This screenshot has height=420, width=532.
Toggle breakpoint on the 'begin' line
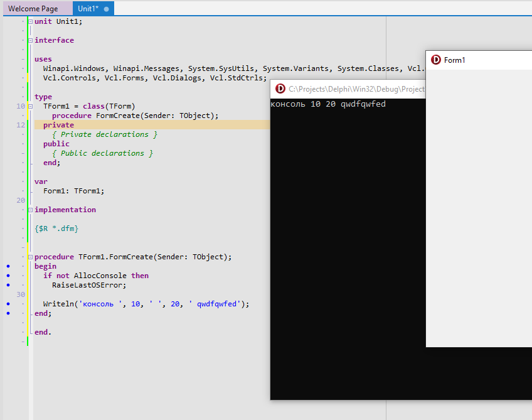[x=8, y=266]
